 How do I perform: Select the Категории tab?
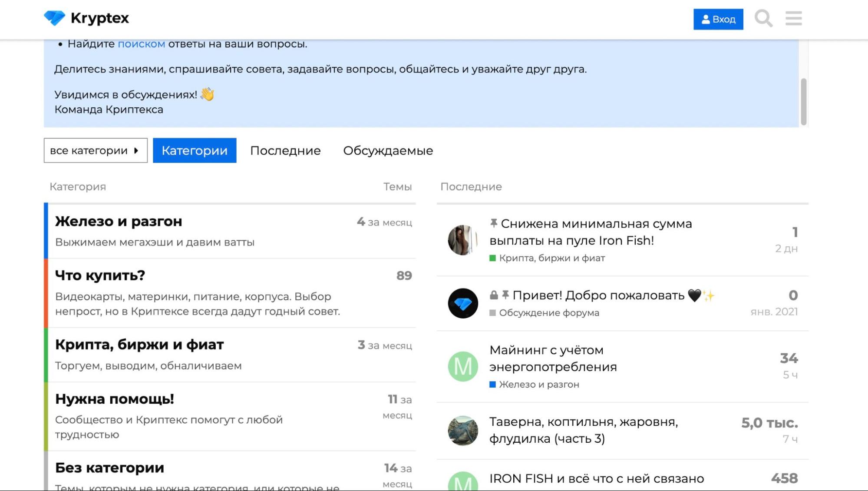coord(195,150)
